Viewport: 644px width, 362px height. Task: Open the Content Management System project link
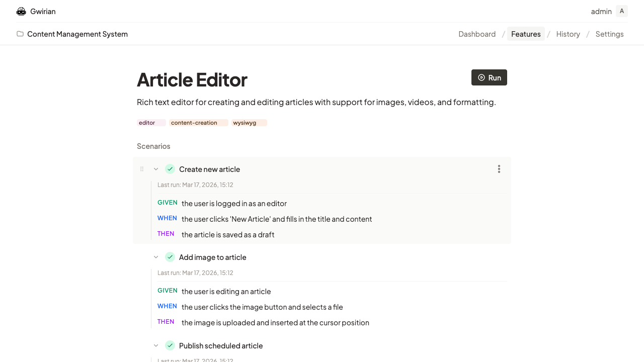point(77,34)
